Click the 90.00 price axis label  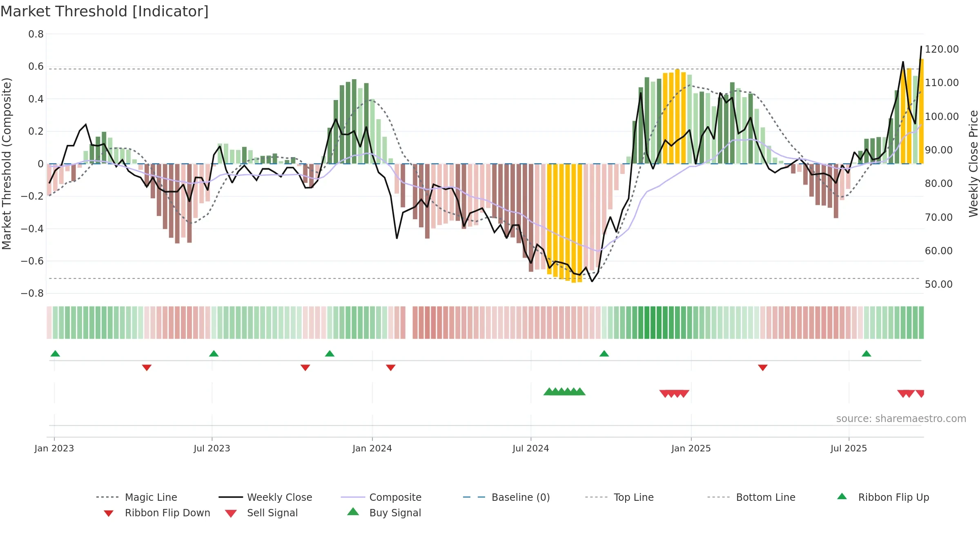click(x=938, y=150)
